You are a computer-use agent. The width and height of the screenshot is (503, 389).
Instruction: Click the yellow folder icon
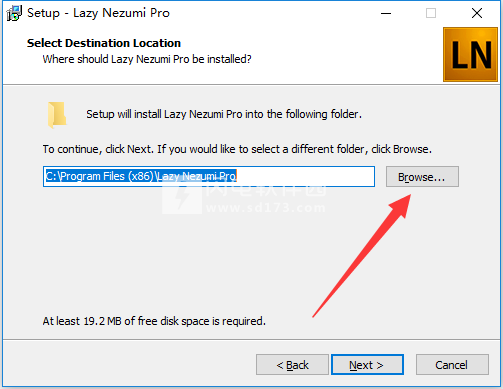[57, 115]
